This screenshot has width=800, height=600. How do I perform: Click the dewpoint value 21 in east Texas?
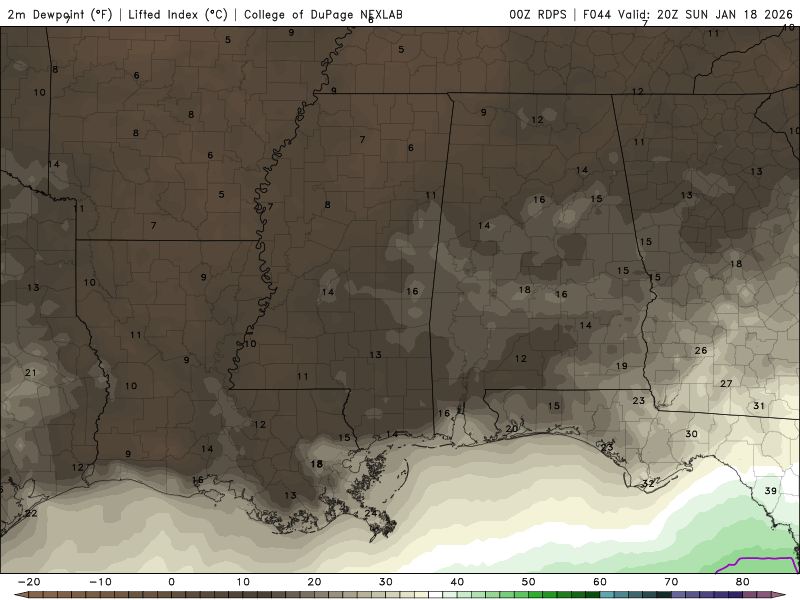[31, 372]
